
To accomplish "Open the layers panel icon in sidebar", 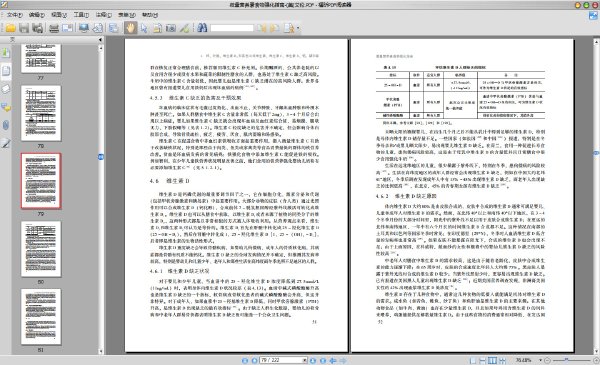I will pyautogui.click(x=6, y=89).
